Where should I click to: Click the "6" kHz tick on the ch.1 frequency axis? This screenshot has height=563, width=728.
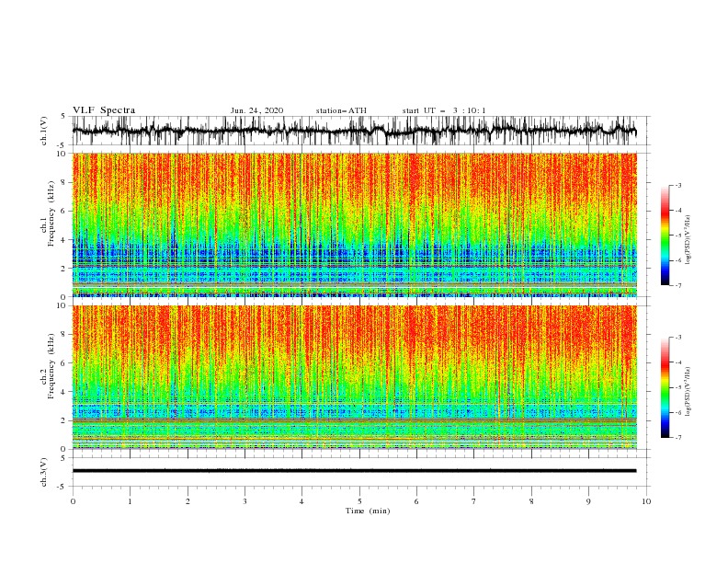click(63, 211)
